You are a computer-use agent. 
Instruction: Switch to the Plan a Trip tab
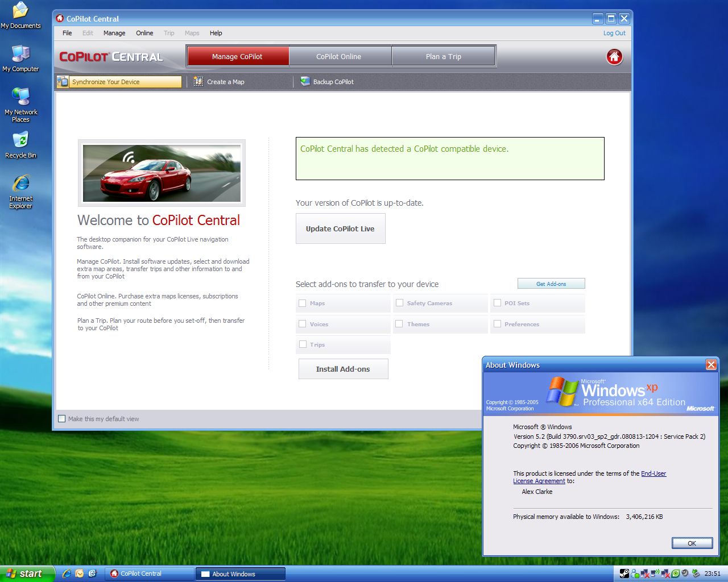click(x=444, y=56)
